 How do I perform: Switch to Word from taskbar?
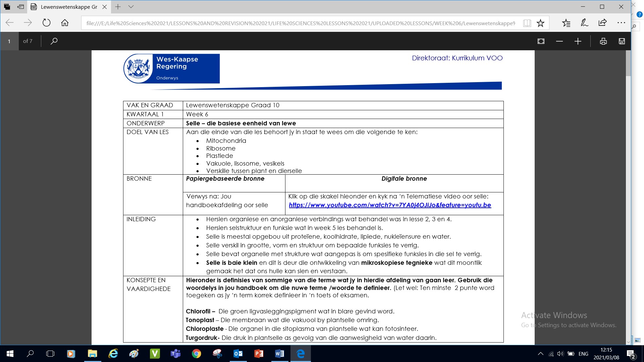pos(280,354)
